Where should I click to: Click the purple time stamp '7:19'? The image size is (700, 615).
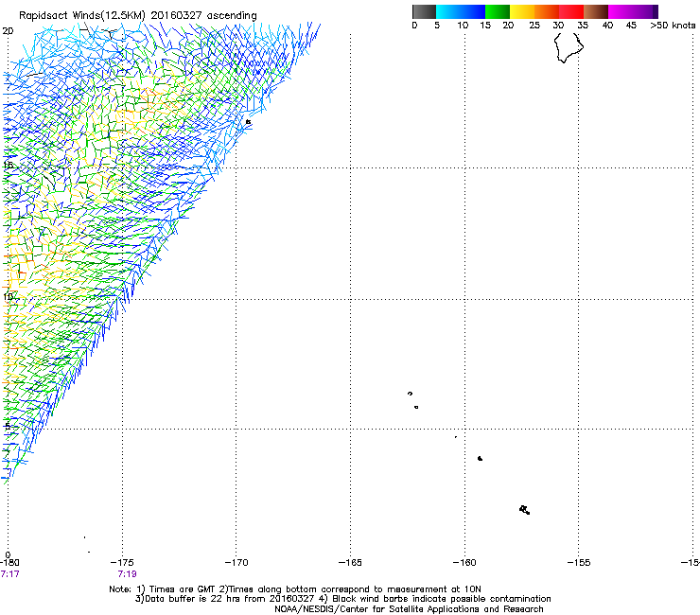pos(128,574)
